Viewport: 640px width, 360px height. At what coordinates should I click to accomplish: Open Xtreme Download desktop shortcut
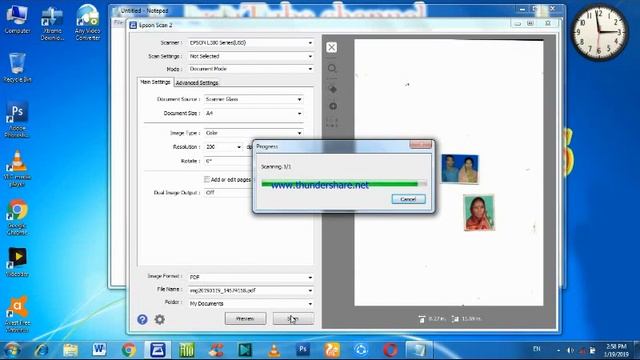[52, 23]
